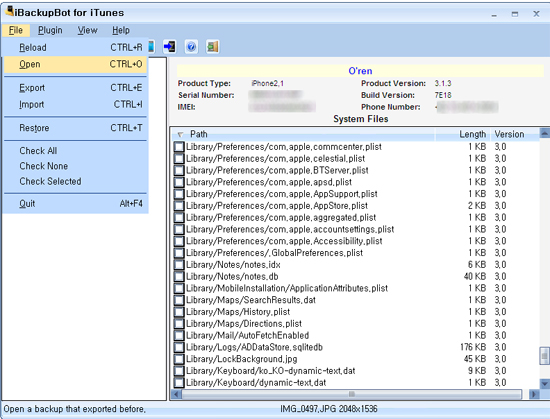Open the View menu
550x419 pixels.
click(87, 31)
